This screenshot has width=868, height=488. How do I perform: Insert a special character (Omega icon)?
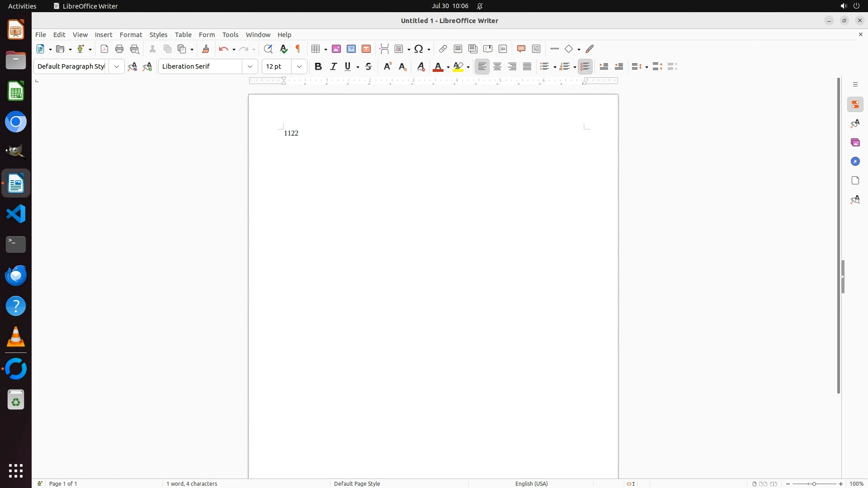(x=419, y=49)
